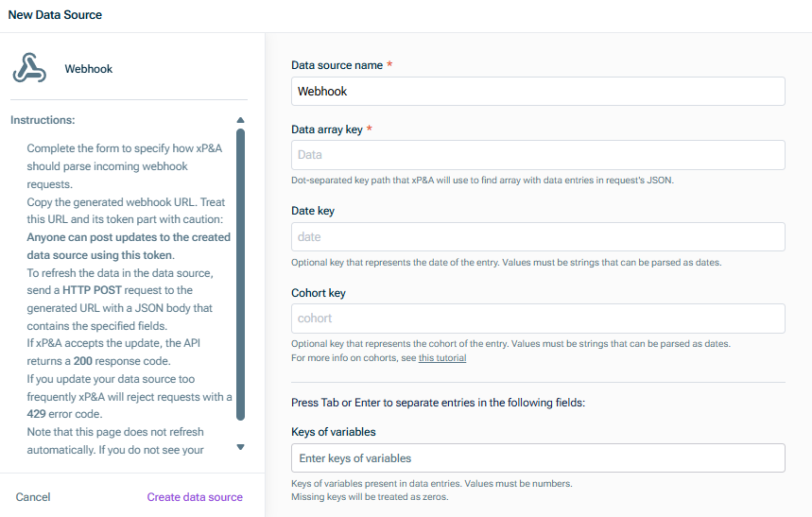Click "Anyone can post updates" warning text
Image resolution: width=812 pixels, height=517 pixels.
coord(129,246)
